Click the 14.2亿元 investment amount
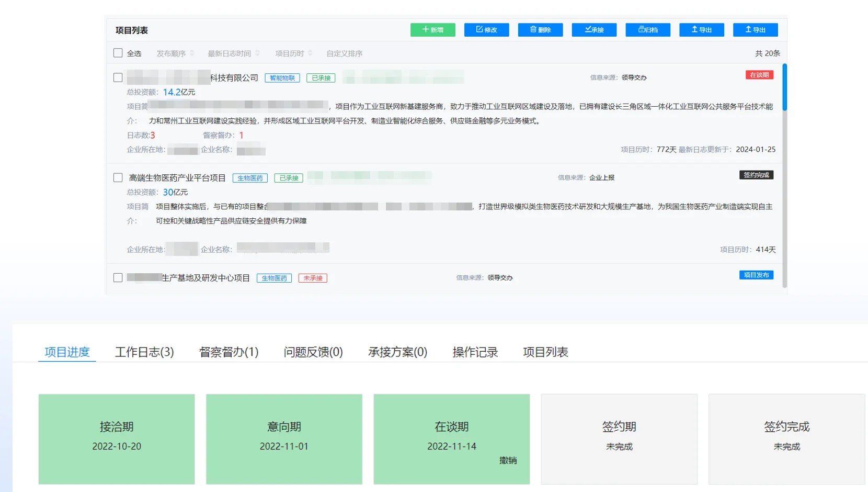 pos(179,92)
